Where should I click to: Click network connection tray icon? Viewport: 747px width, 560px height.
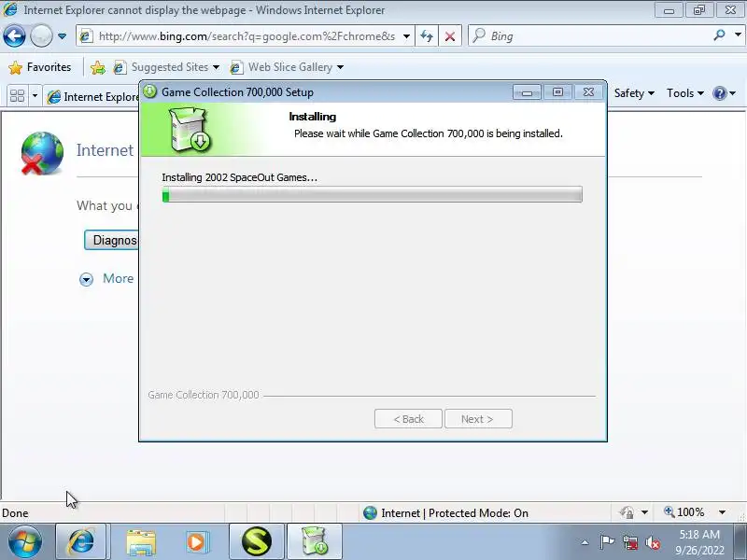(x=630, y=542)
